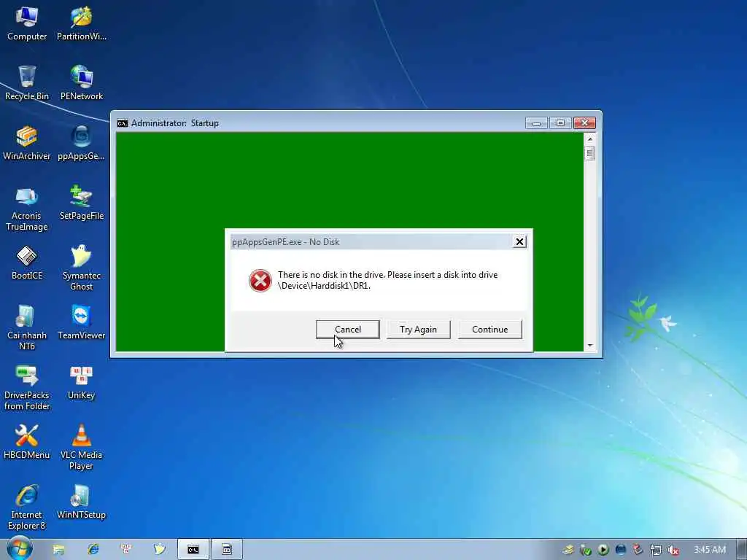Image resolution: width=747 pixels, height=560 pixels.
Task: Click the Startup window scrollbar up arrow
Action: pyautogui.click(x=589, y=139)
